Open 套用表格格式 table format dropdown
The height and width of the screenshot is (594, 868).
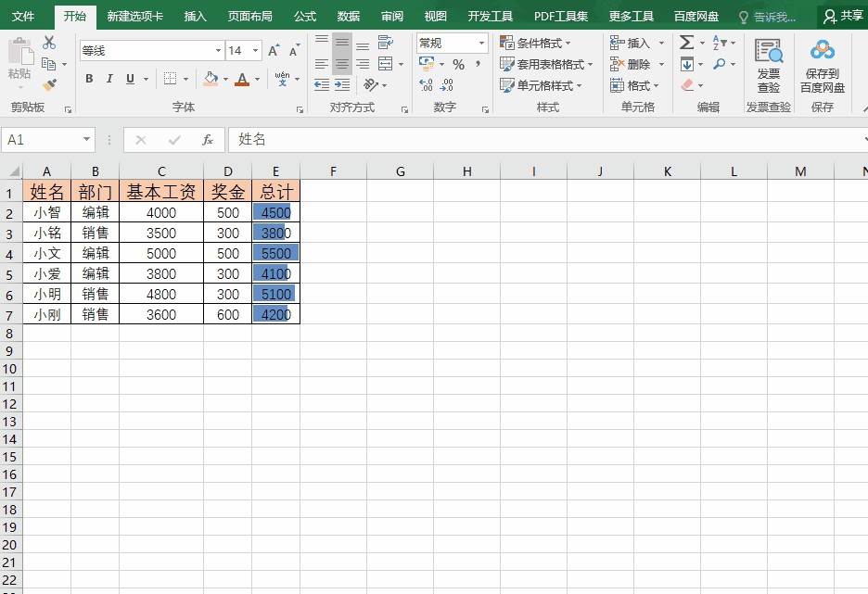pos(546,64)
